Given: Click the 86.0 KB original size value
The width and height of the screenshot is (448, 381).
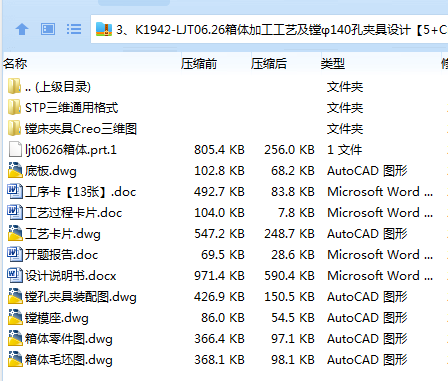Looking at the screenshot, I should click(x=223, y=318).
